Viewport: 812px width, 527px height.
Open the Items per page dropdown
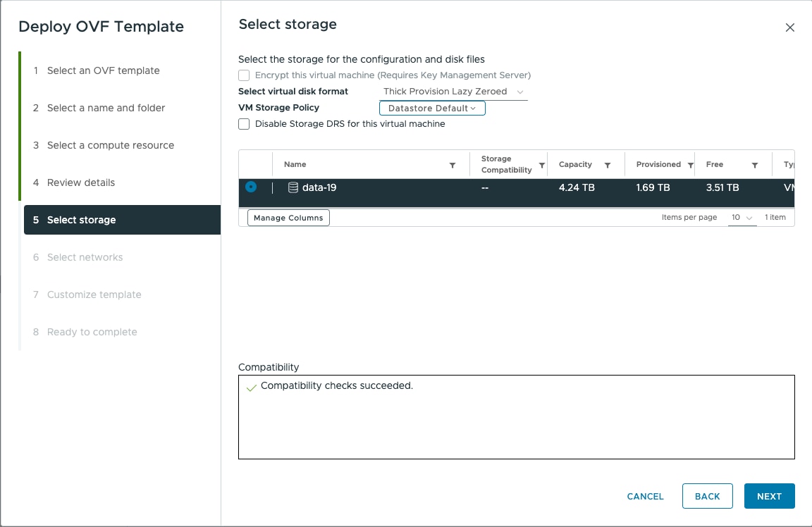[x=742, y=218]
